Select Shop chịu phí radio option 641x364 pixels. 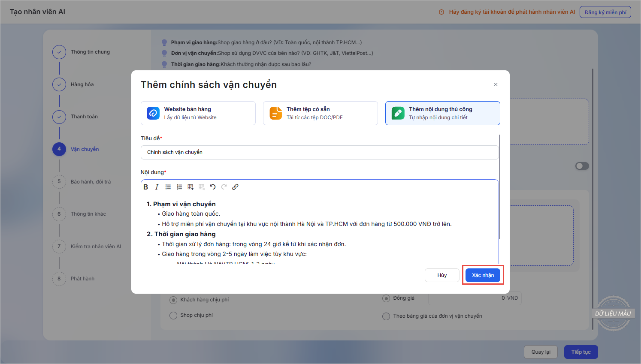point(173,316)
